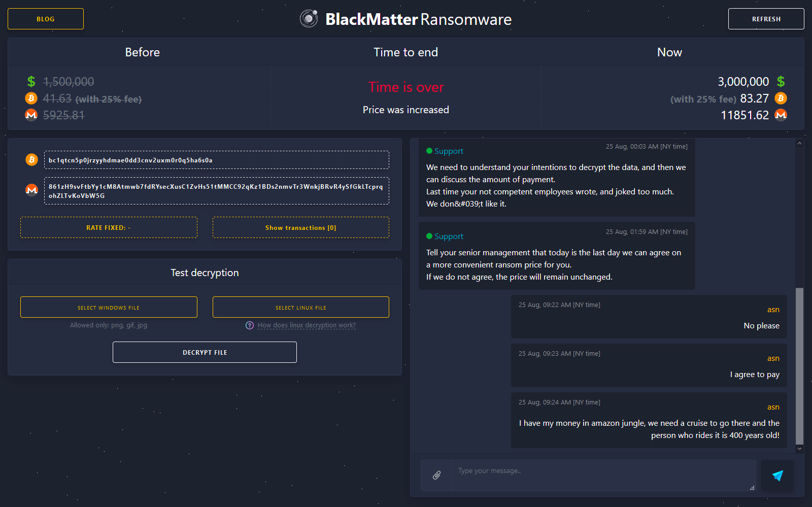This screenshot has height=507, width=812.
Task: Click the green dollar icon under Now
Action: [x=781, y=81]
